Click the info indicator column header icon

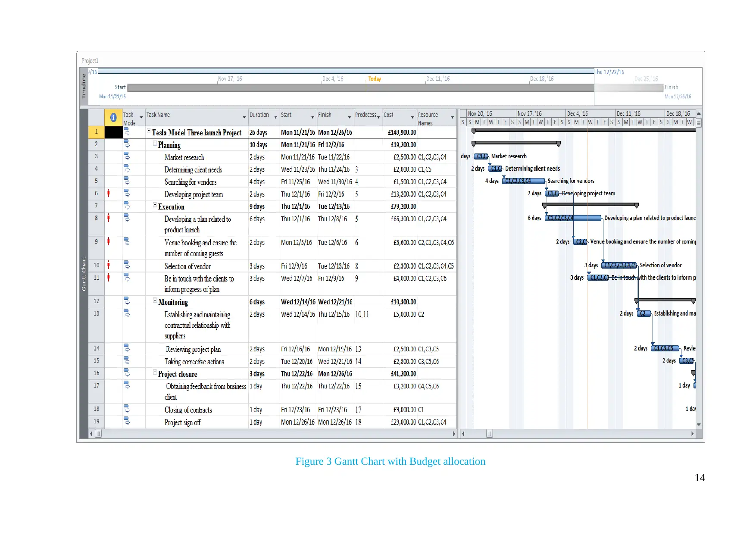[x=113, y=117]
